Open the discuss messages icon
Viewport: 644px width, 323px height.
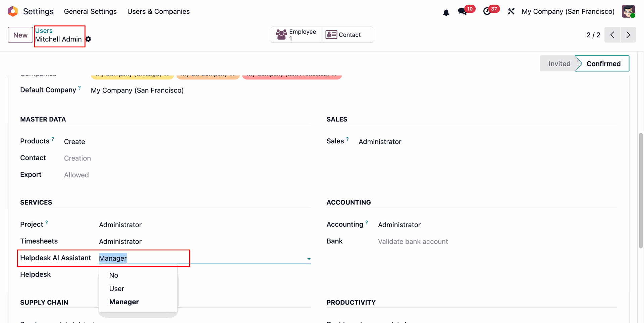coord(463,11)
